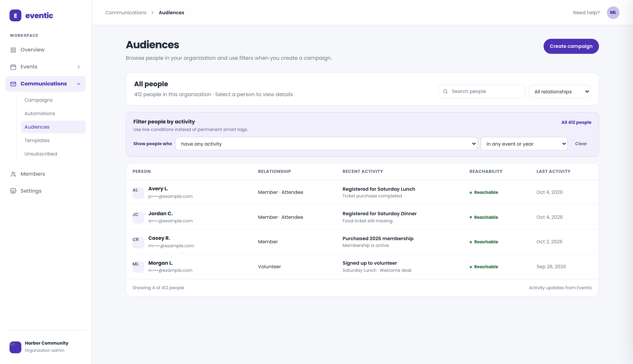This screenshot has height=364, width=633.
Task: Expand the Events submenu chevron
Action: point(79,67)
